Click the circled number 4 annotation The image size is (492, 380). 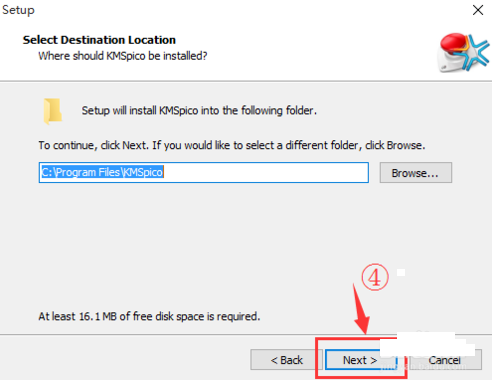coord(375,277)
